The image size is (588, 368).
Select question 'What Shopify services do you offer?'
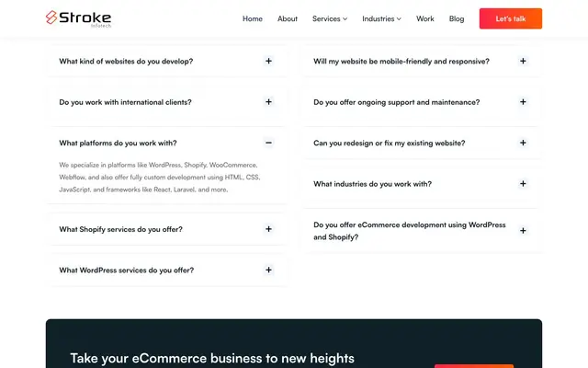coord(120,229)
